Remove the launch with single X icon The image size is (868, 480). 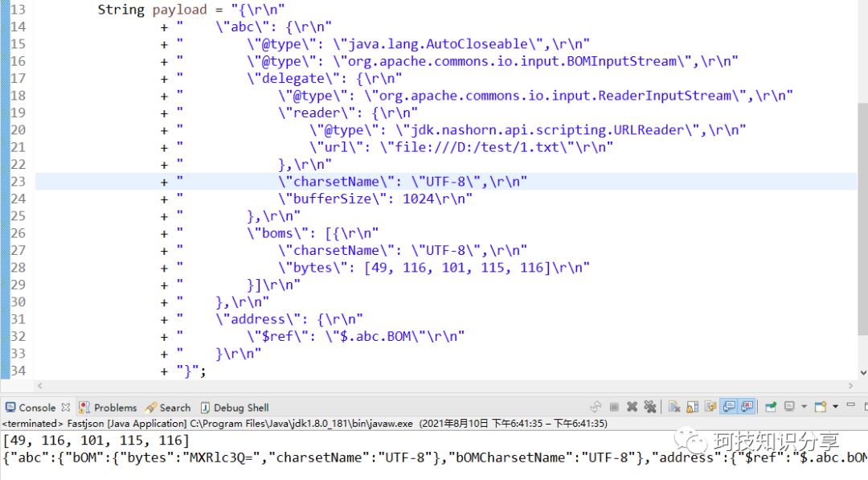point(633,407)
